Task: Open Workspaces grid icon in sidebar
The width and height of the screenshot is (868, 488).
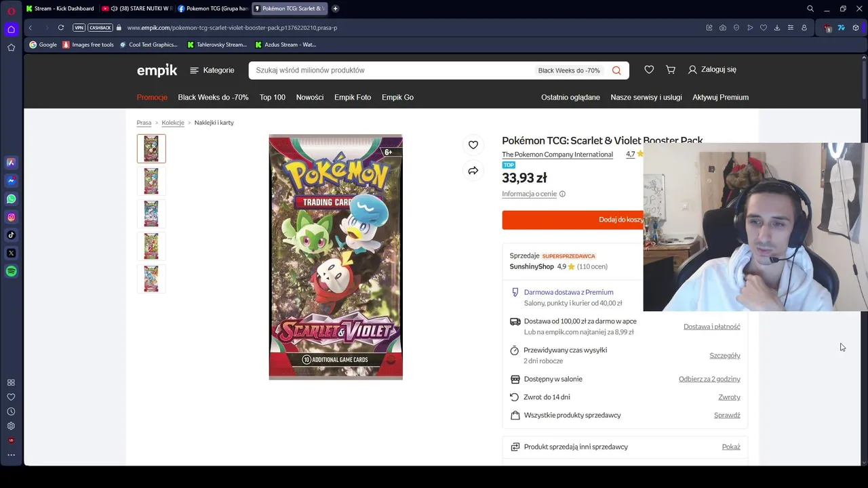Action: [11, 383]
